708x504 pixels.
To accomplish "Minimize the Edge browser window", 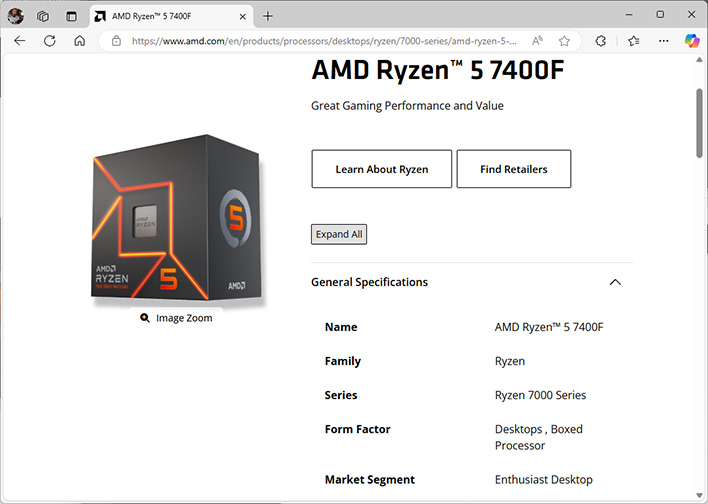I will click(629, 15).
